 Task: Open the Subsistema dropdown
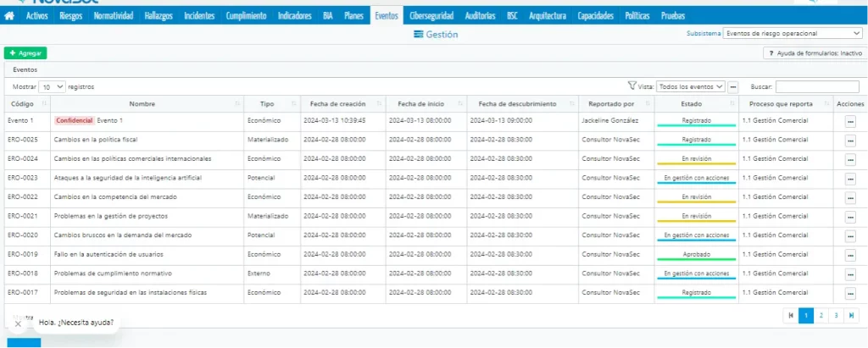(x=792, y=34)
